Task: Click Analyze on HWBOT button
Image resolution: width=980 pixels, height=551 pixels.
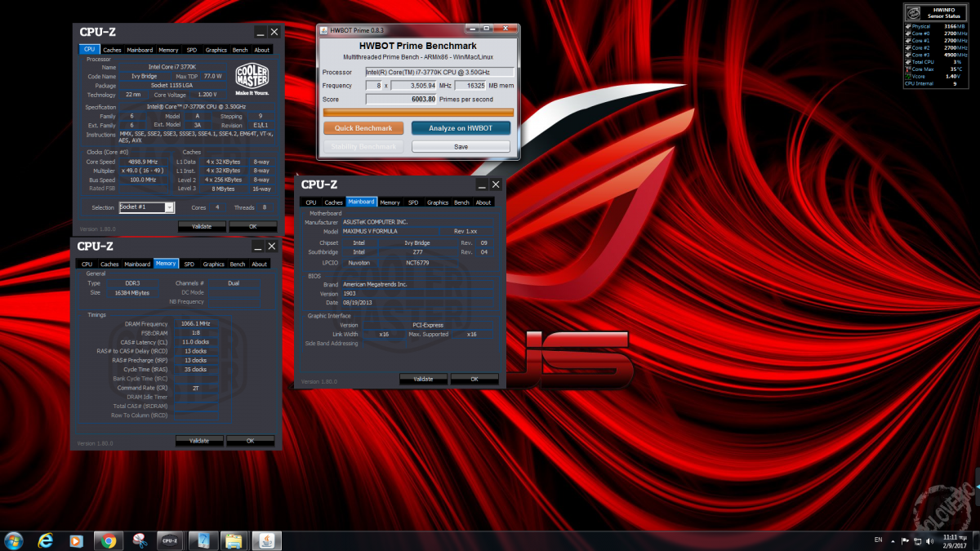Action: [461, 128]
